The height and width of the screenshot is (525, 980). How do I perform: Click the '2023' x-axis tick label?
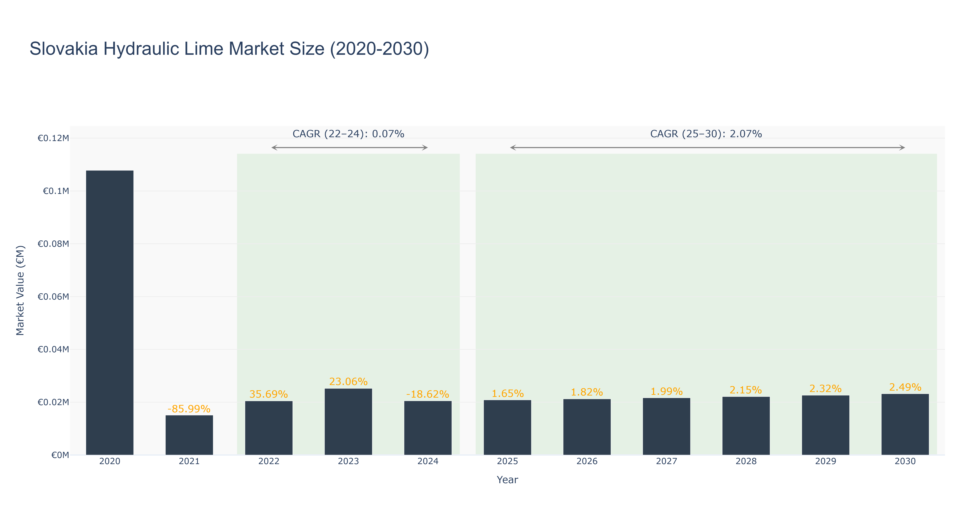[x=348, y=461]
